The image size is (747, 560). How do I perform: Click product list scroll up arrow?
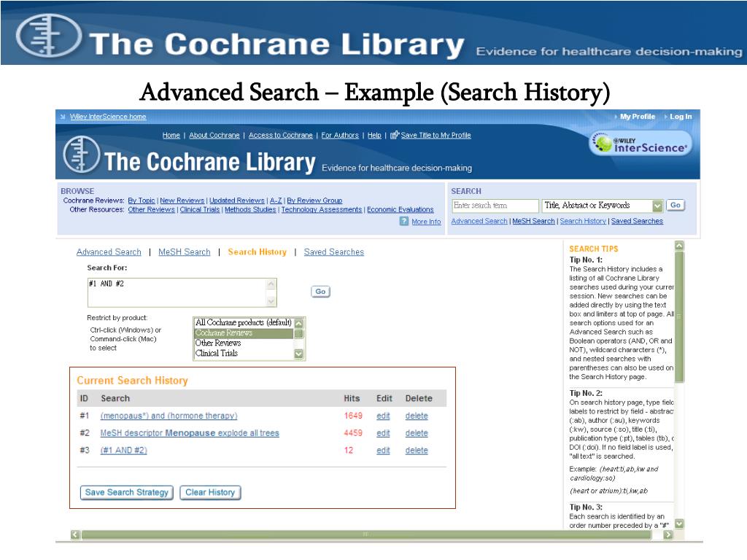(298, 323)
